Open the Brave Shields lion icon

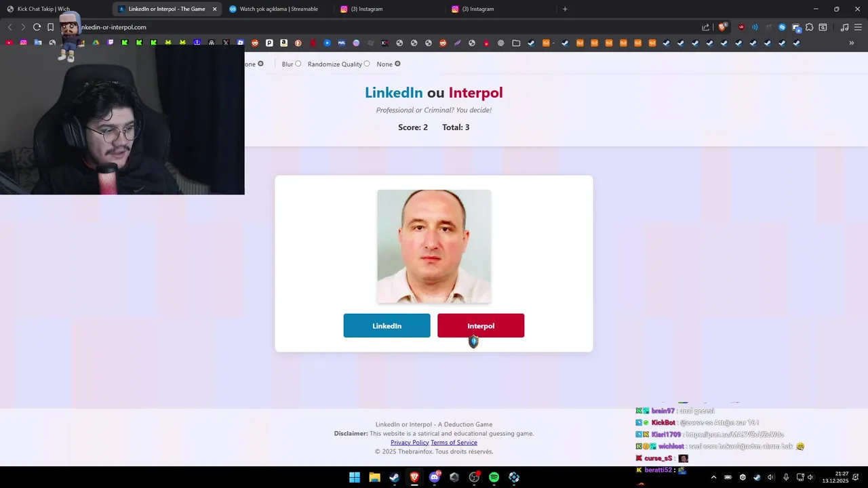[x=722, y=27]
